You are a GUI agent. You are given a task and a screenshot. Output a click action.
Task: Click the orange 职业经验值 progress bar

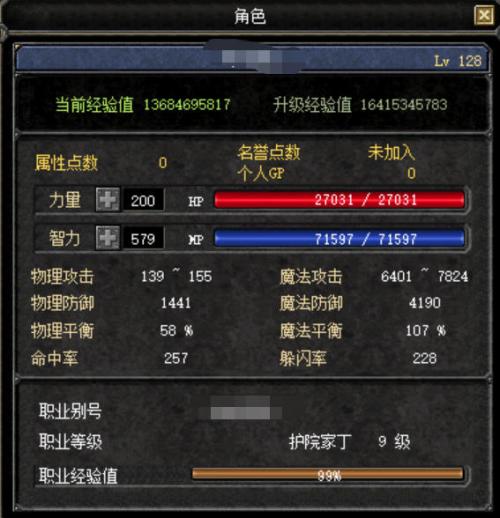(x=328, y=474)
